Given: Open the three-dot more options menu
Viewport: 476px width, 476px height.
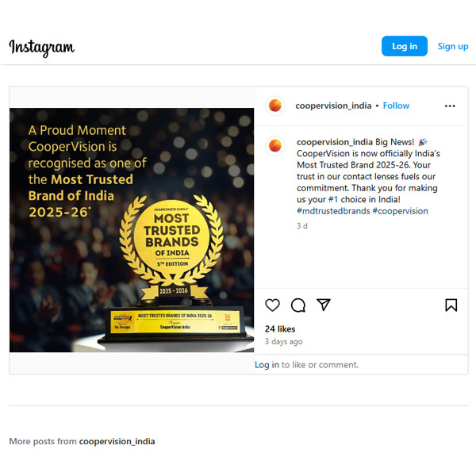Looking at the screenshot, I should click(x=450, y=106).
